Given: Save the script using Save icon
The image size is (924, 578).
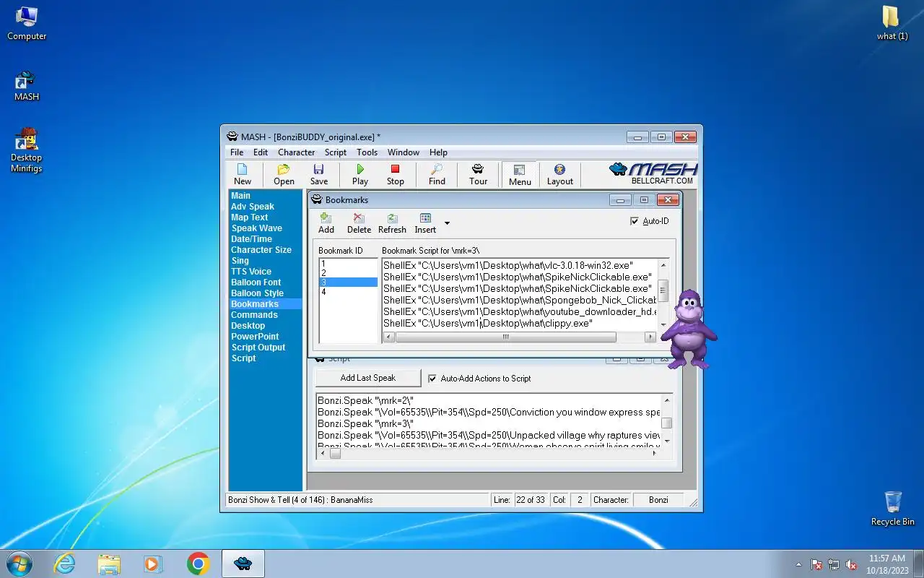Looking at the screenshot, I should (x=319, y=174).
